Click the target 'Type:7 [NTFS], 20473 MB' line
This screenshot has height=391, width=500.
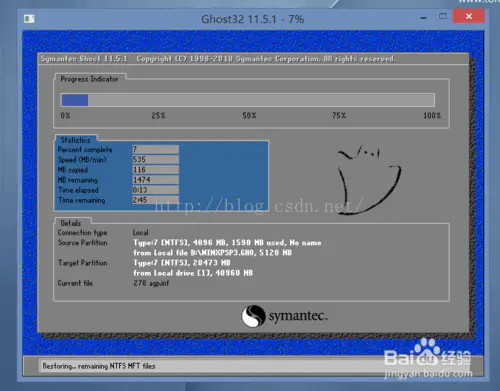point(182,263)
